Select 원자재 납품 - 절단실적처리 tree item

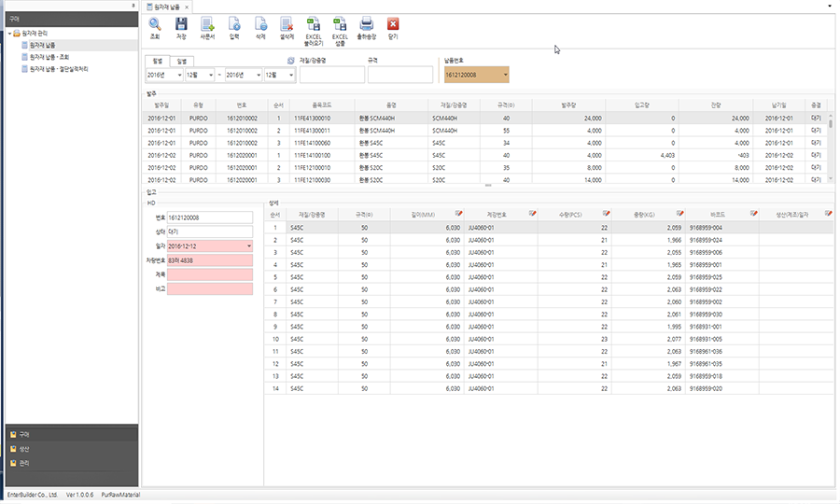pos(59,68)
